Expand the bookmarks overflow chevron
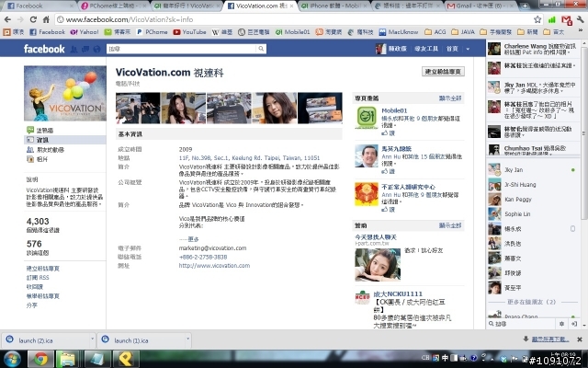This screenshot has width=588, height=368. point(581,32)
